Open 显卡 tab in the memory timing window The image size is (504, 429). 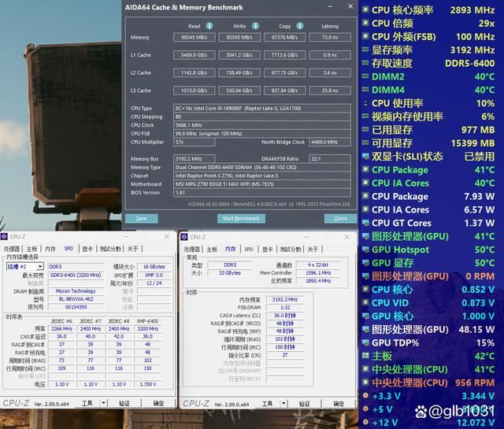point(267,249)
